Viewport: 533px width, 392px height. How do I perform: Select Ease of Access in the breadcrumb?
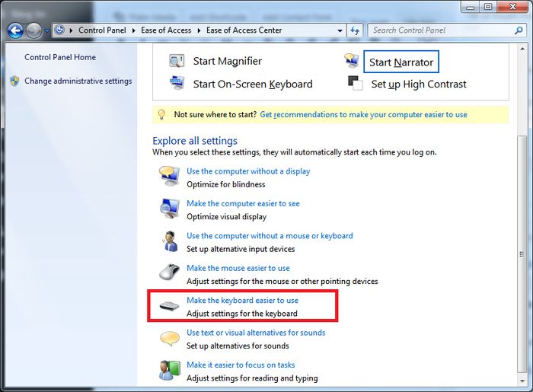coord(166,30)
